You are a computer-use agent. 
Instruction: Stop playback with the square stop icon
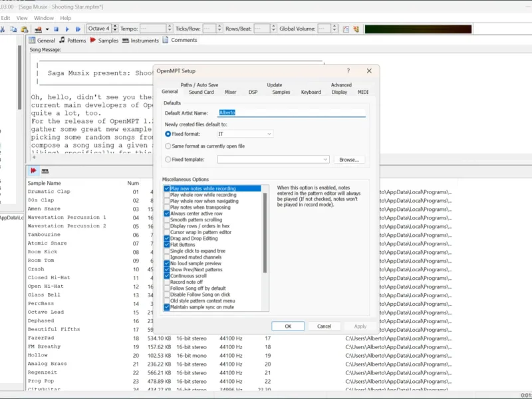[x=57, y=29]
